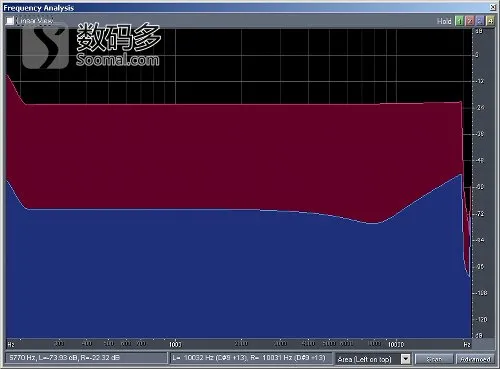Viewport: 500px width, 369px height.
Task: Click the L/R peak frequency readout field
Action: click(251, 358)
